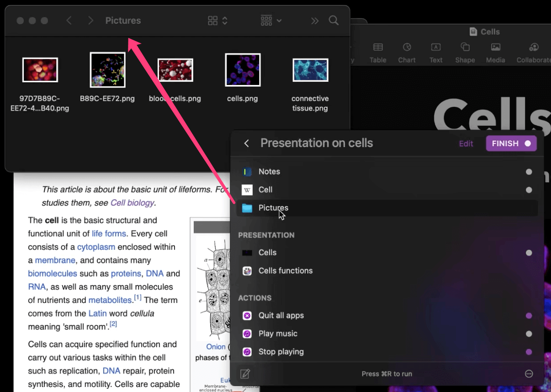This screenshot has width=551, height=392.
Task: Open Chart tool in Keynote toolbar
Action: tap(407, 53)
